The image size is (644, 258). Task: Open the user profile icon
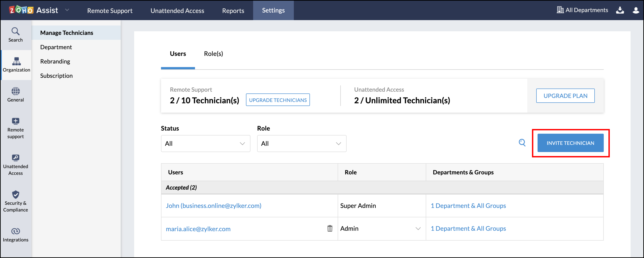[636, 10]
